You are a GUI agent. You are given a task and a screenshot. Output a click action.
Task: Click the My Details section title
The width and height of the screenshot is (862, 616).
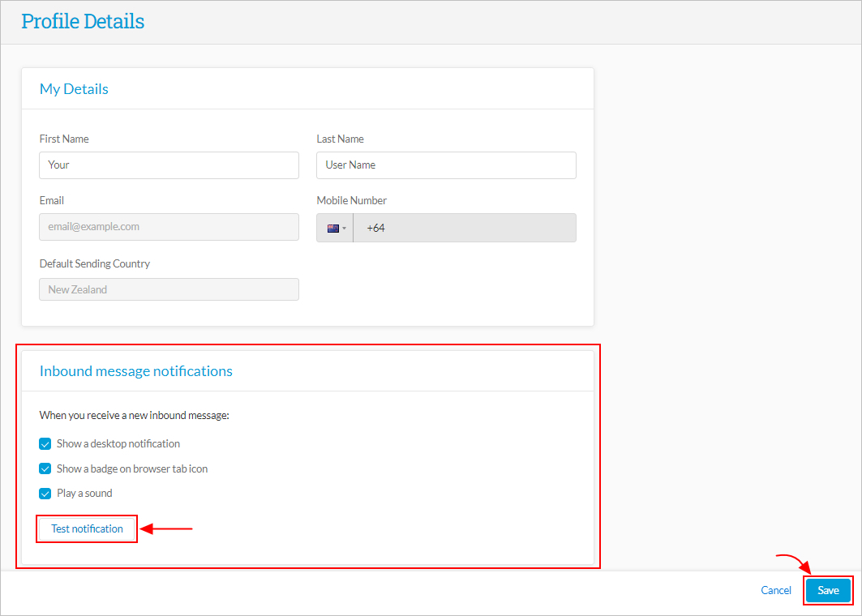(74, 89)
